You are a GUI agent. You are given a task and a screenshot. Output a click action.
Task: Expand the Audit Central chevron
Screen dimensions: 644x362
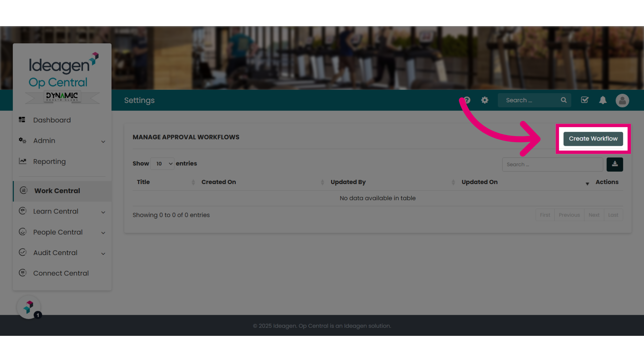point(103,254)
